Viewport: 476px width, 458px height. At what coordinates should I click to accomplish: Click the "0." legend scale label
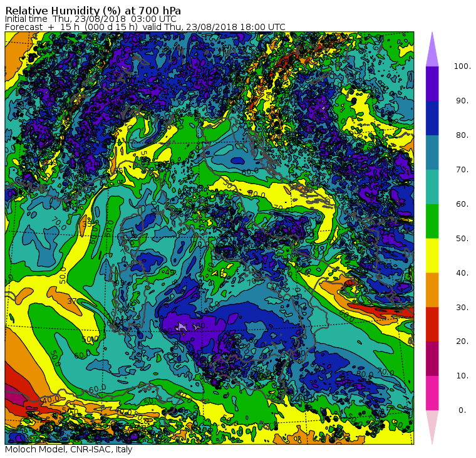pos(462,410)
